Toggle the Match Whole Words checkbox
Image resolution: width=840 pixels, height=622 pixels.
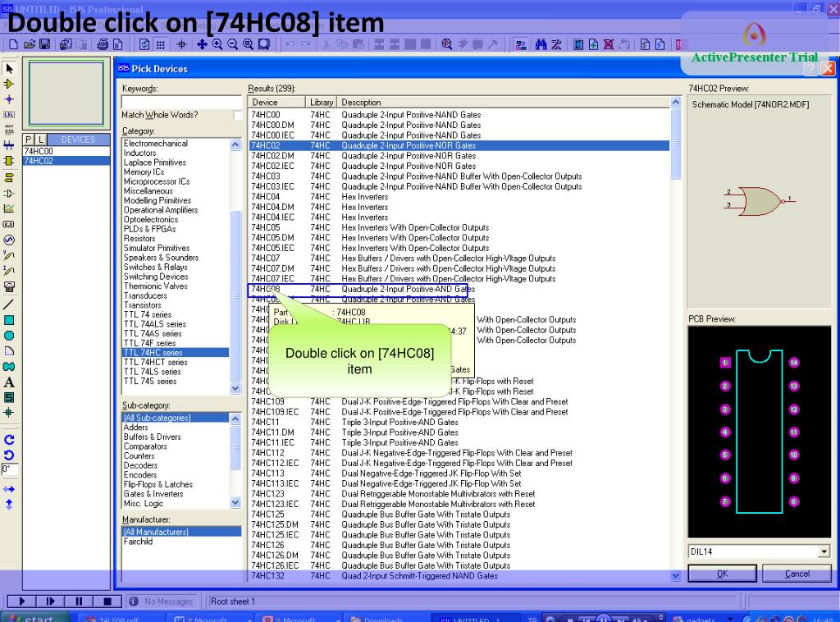pos(238,115)
